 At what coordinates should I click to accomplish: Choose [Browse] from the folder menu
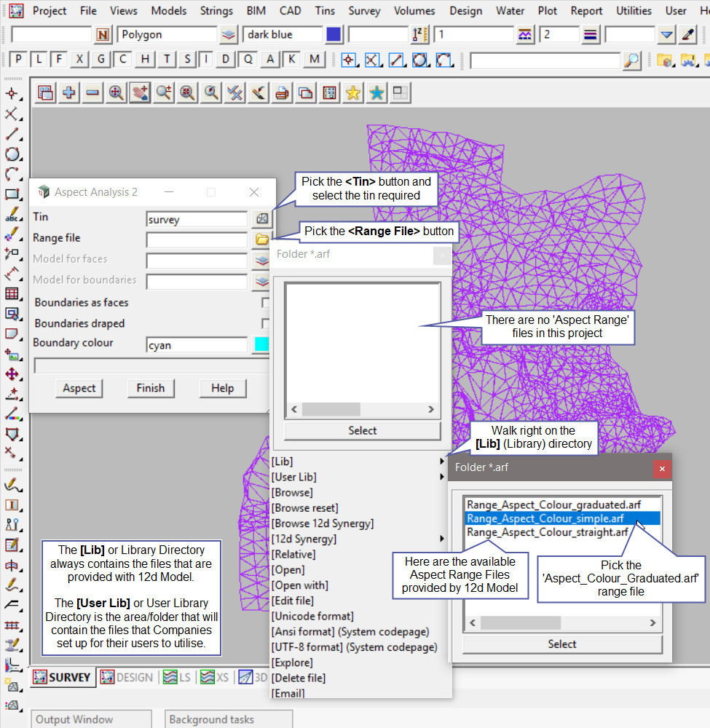[x=292, y=492]
